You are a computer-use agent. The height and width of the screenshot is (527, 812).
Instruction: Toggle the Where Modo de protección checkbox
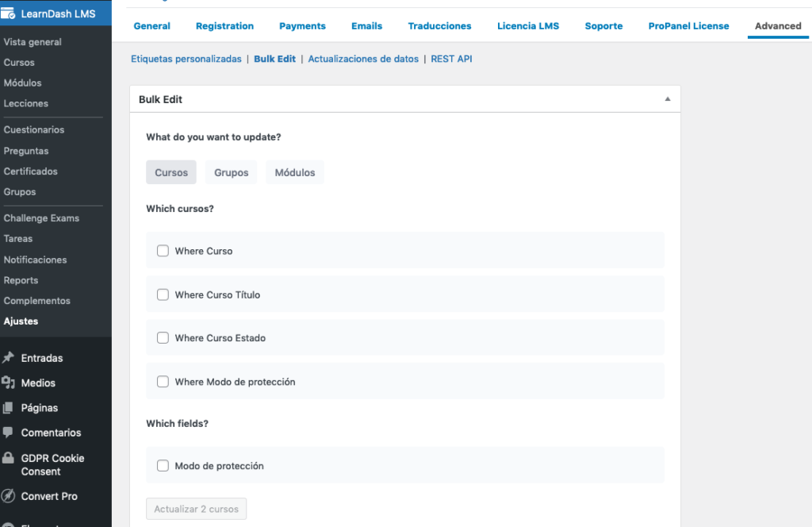coord(163,382)
